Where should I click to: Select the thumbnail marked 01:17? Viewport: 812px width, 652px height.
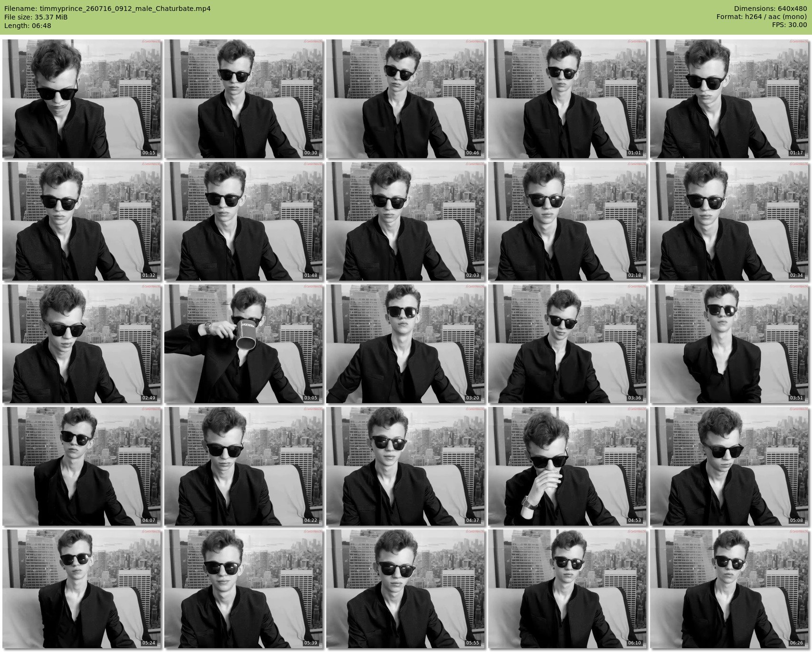click(x=729, y=98)
